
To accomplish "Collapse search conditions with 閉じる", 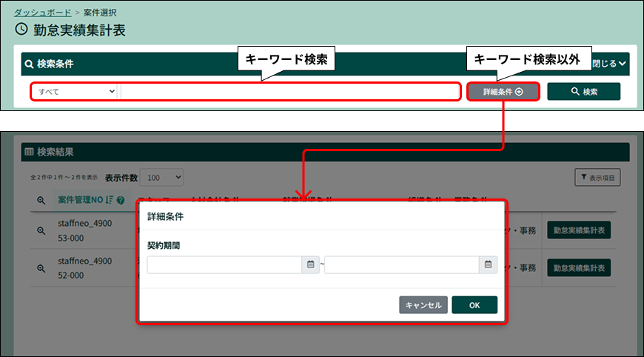I will [x=608, y=64].
